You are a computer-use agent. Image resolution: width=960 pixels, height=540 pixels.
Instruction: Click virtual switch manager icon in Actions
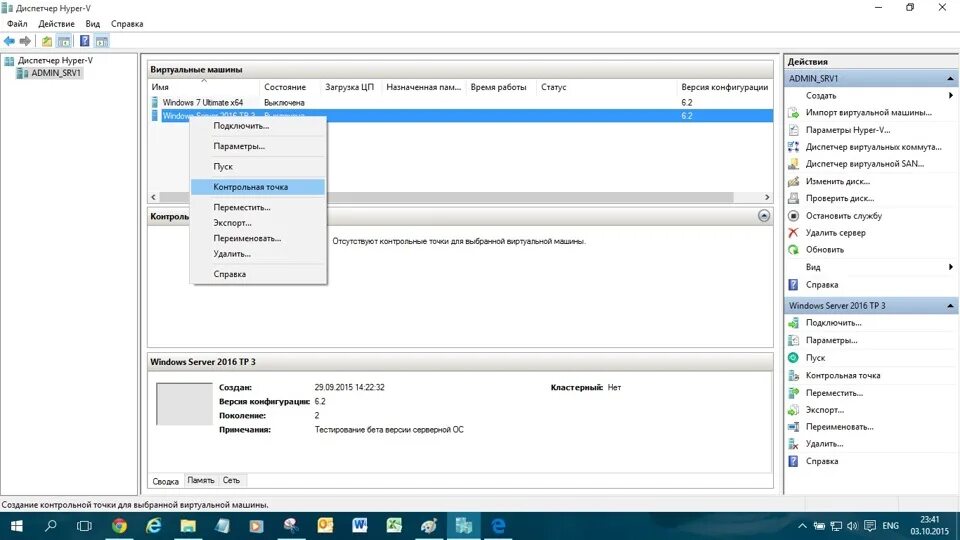(793, 147)
